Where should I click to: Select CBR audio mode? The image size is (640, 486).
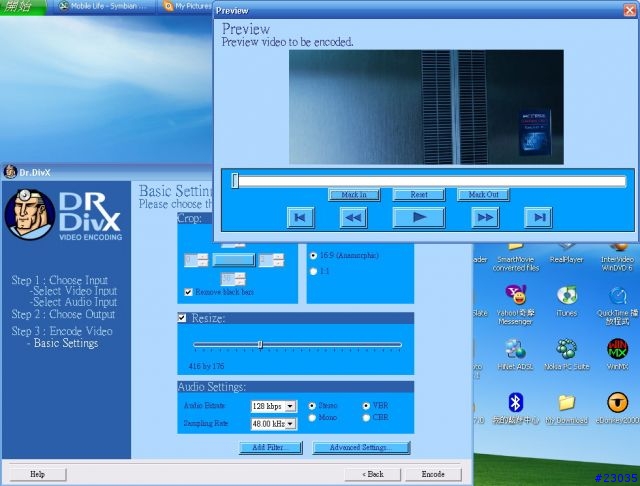(x=366, y=417)
